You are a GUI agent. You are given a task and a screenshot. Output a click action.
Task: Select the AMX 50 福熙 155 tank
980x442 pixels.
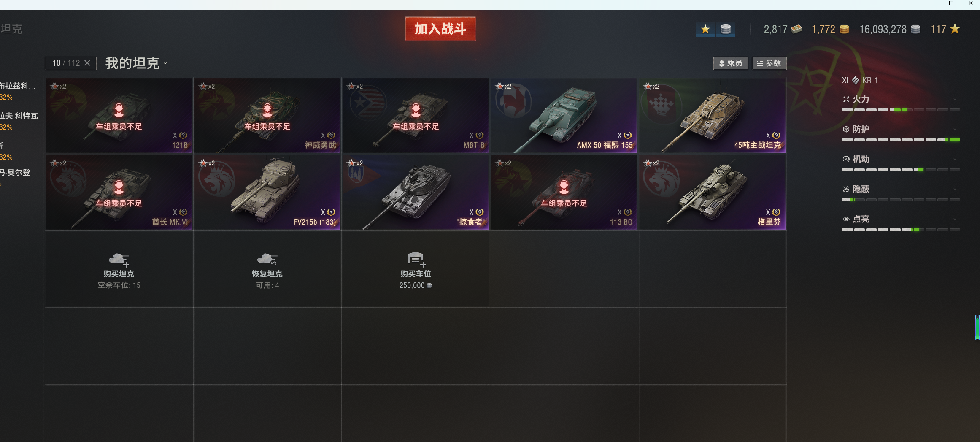pos(564,115)
